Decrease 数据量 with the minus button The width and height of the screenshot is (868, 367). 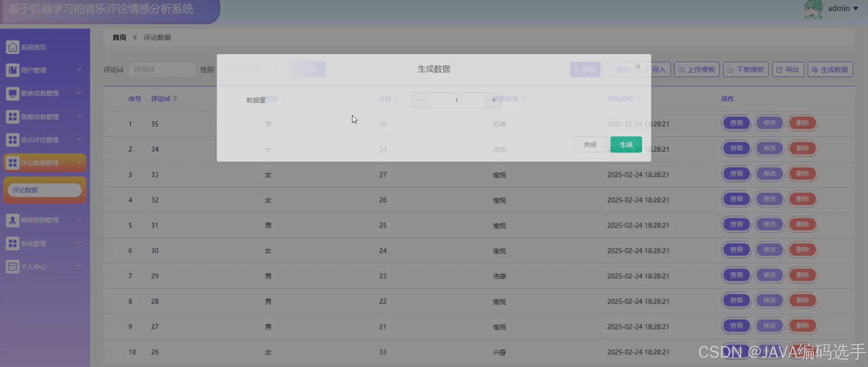pos(420,100)
